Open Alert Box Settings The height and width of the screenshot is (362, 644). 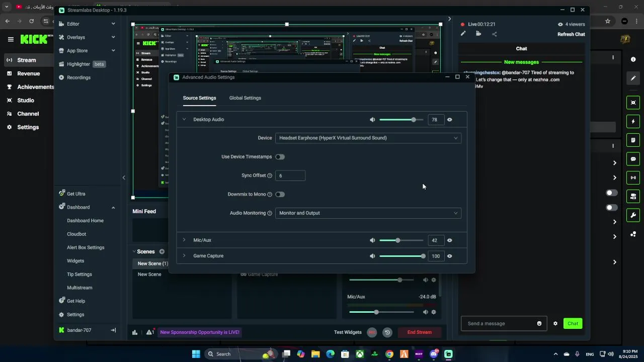[86, 247]
